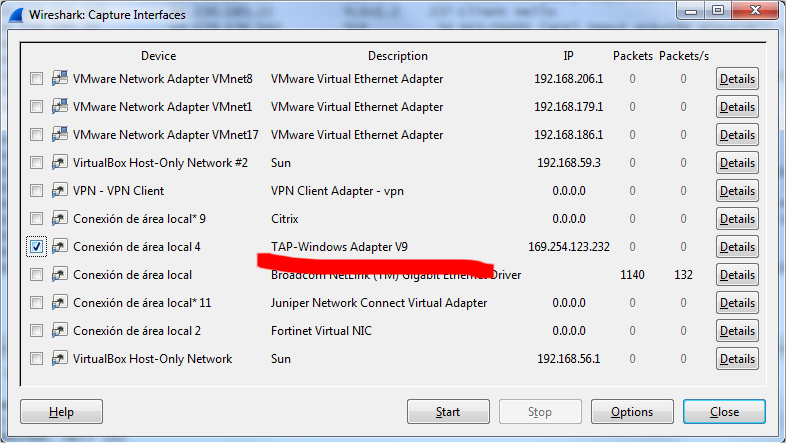Open Details for VPN Client adapter

pyautogui.click(x=737, y=191)
